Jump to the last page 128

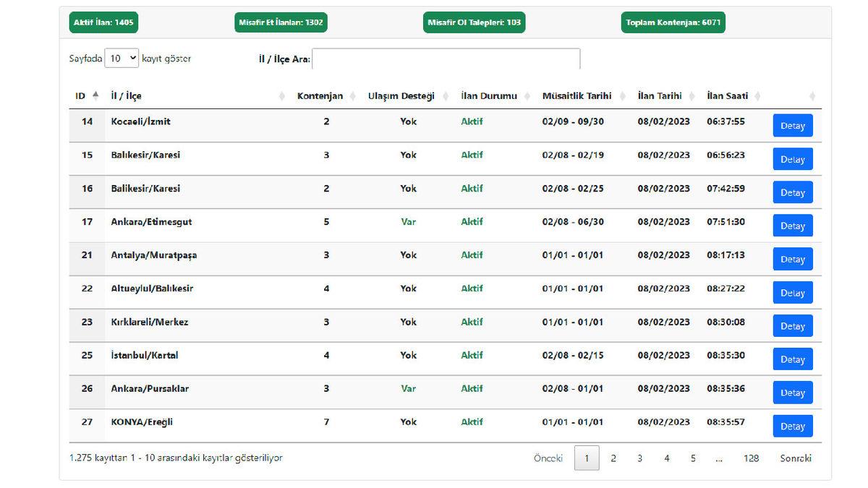point(751,458)
